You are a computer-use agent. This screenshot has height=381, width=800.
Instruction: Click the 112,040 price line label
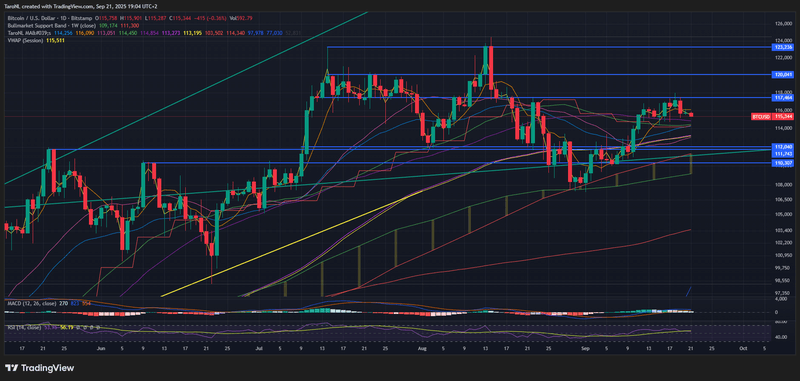click(783, 147)
